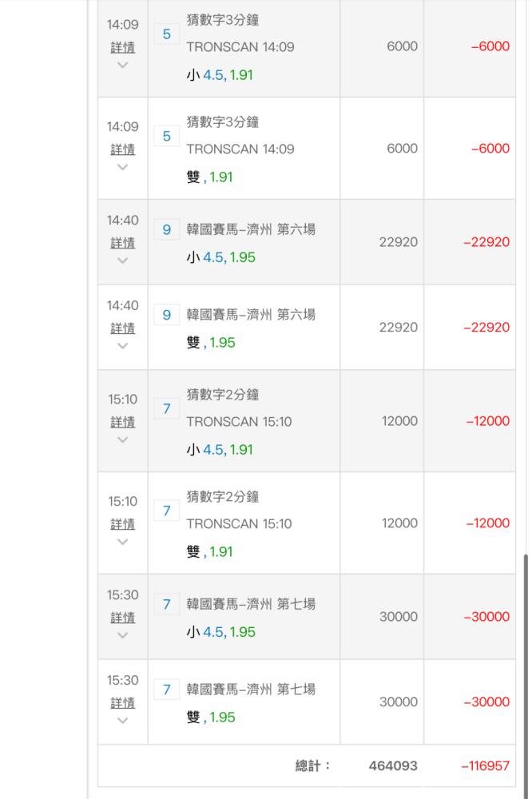532x799 pixels.
Task: Click the vertical scrollbar thumb on right edge
Action: (526, 676)
